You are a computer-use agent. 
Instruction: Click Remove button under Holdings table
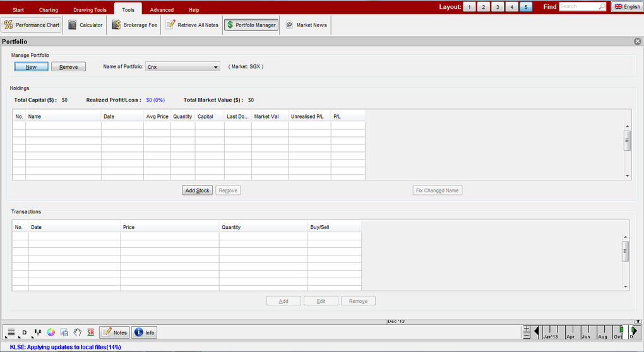pyautogui.click(x=228, y=191)
